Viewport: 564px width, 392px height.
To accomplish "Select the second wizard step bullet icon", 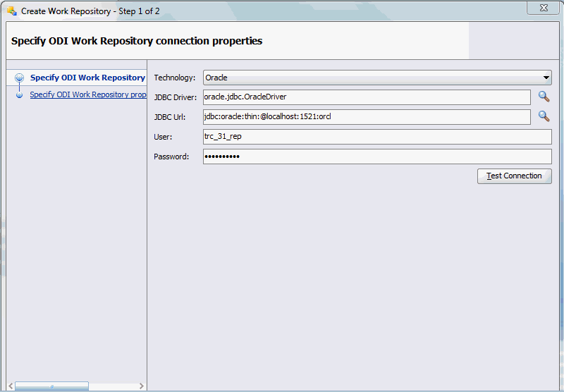I will click(20, 95).
